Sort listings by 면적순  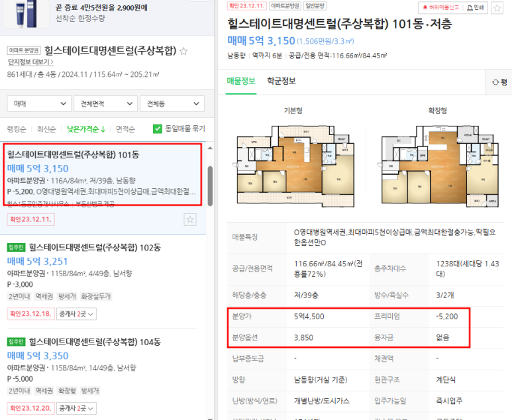[x=125, y=129]
